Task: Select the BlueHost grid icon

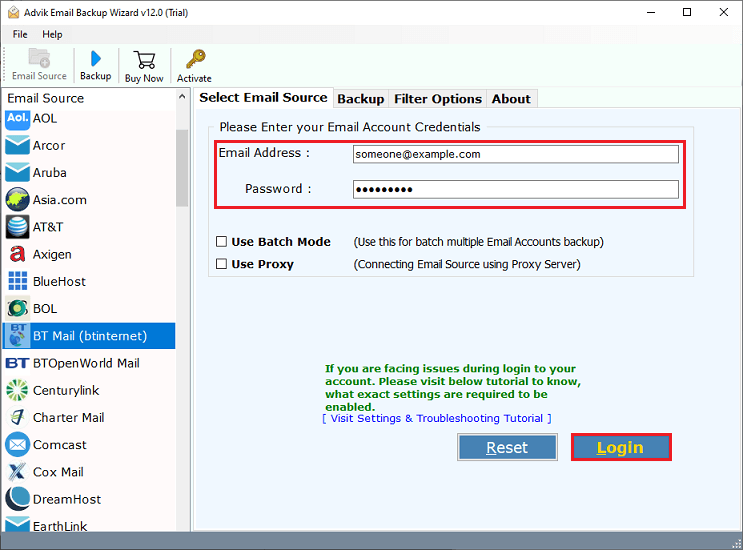Action: coord(18,281)
